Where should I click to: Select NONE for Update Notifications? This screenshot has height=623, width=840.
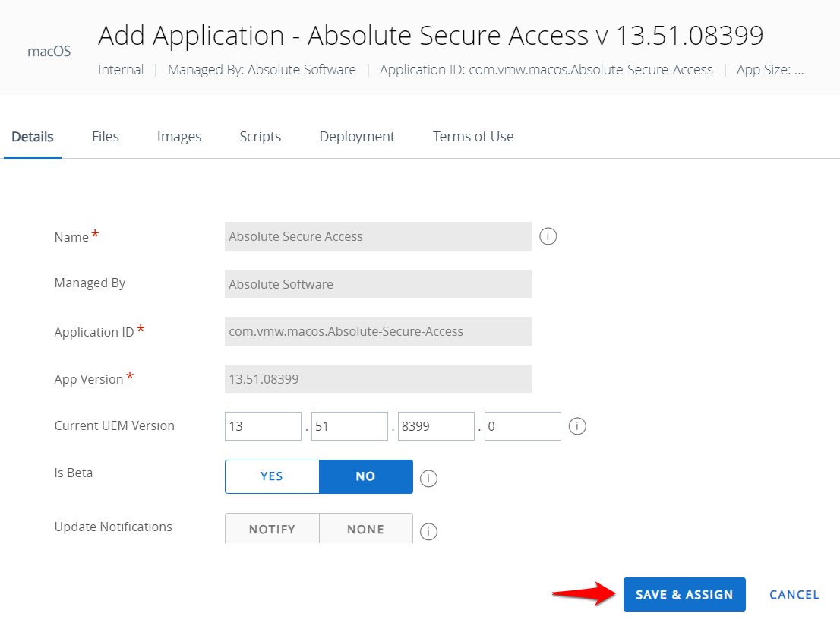pos(365,529)
